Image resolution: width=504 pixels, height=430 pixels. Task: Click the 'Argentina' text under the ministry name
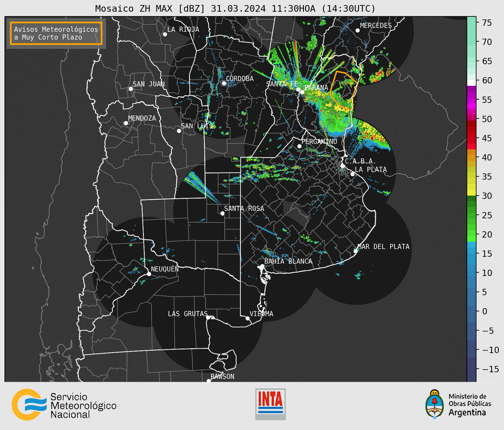pyautogui.click(x=467, y=413)
